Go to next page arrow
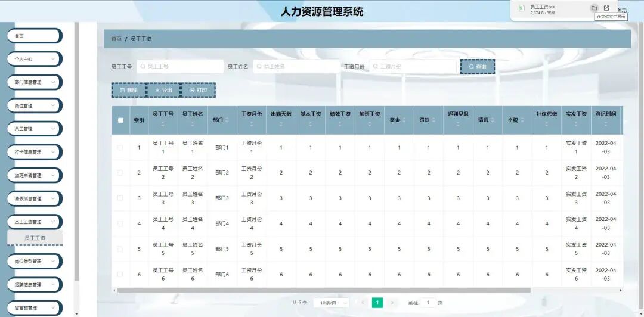 coord(392,303)
